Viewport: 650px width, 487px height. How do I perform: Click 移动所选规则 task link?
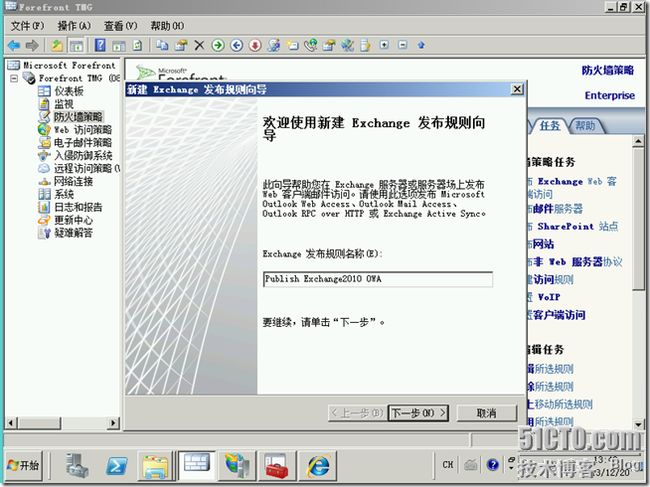click(x=560, y=404)
